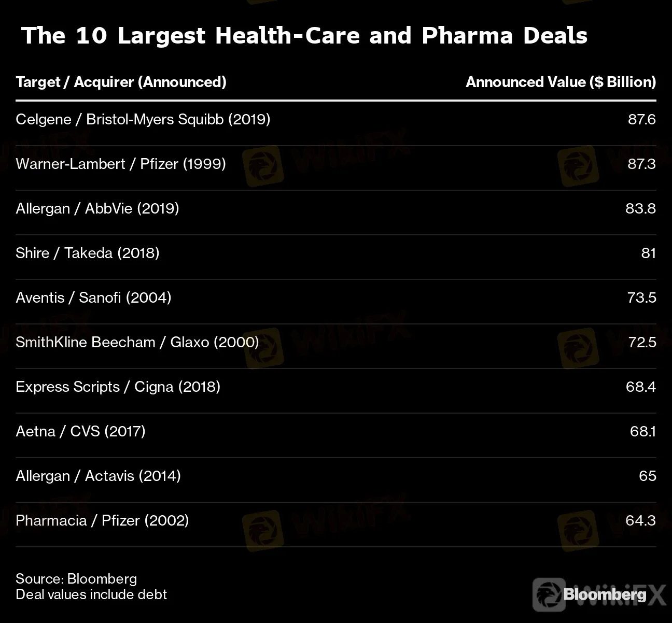Select the Celgene / Bristol-Myers Squibb row
The image size is (672, 623).
(x=143, y=120)
